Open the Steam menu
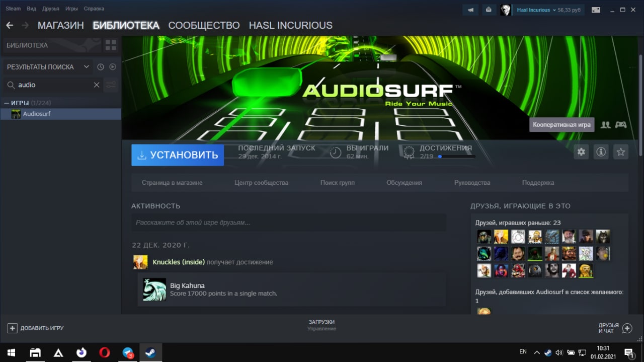The image size is (644, 362). [13, 9]
